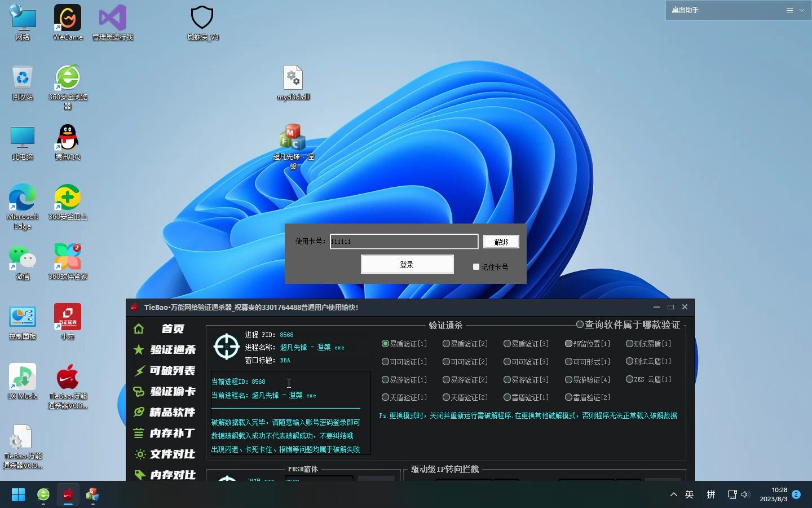812x508 pixels.
Task: Select the 蜘蛛侠_V3 shield icon
Action: pyautogui.click(x=202, y=23)
